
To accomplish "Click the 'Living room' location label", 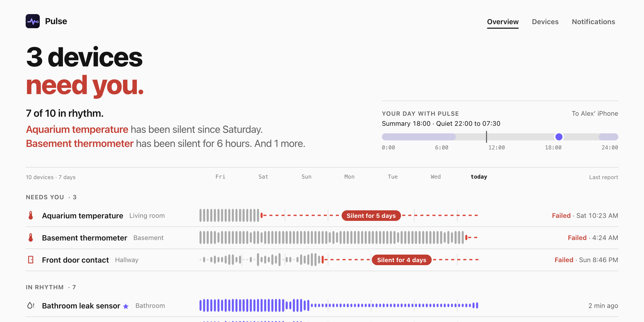I will coord(147,216).
